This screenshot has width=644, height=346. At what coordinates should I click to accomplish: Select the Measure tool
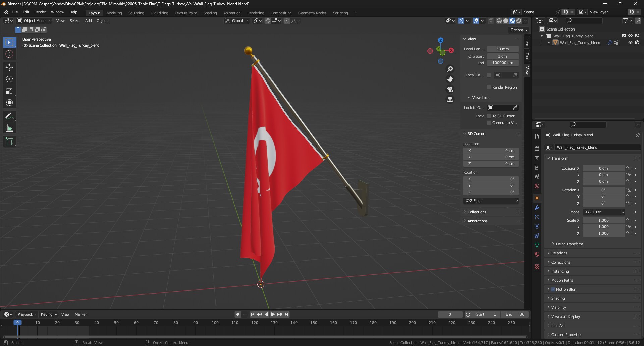pos(9,128)
